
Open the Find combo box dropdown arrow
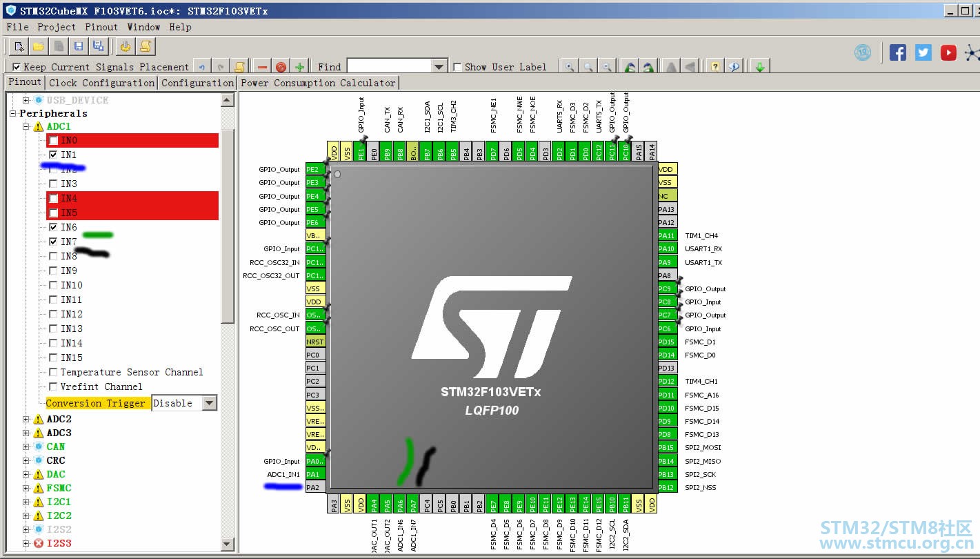(439, 66)
